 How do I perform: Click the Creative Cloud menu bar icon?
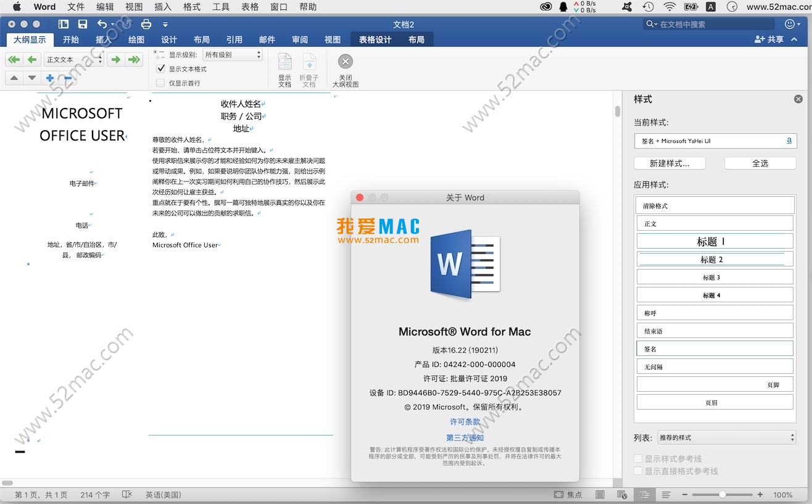(545, 7)
